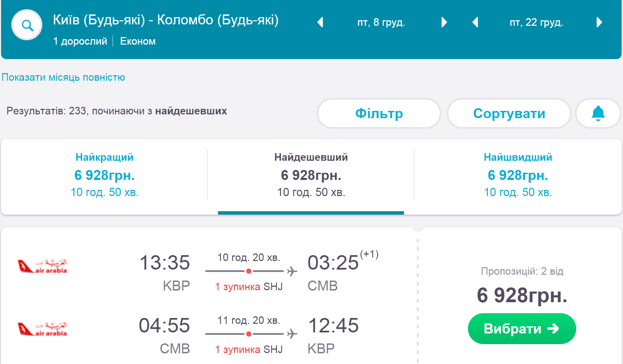
Task: Go to next departure date
Action: coord(444,22)
